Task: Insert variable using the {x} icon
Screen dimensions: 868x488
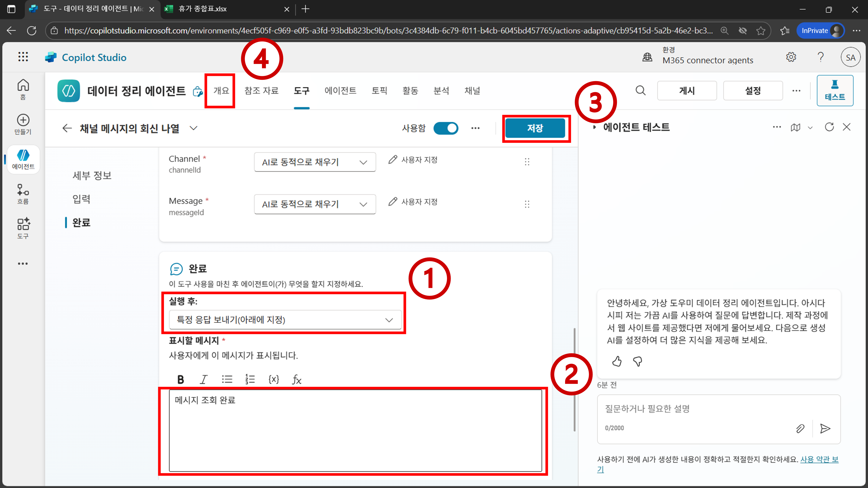Action: (274, 380)
